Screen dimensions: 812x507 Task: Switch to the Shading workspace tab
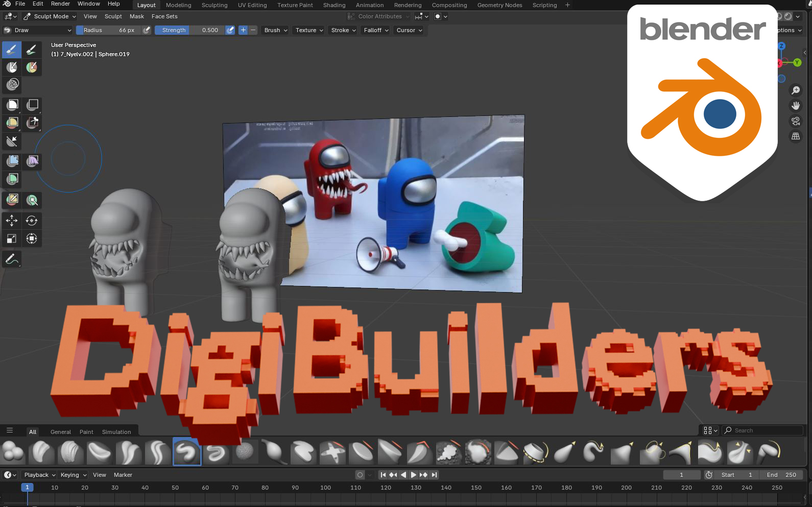(334, 5)
